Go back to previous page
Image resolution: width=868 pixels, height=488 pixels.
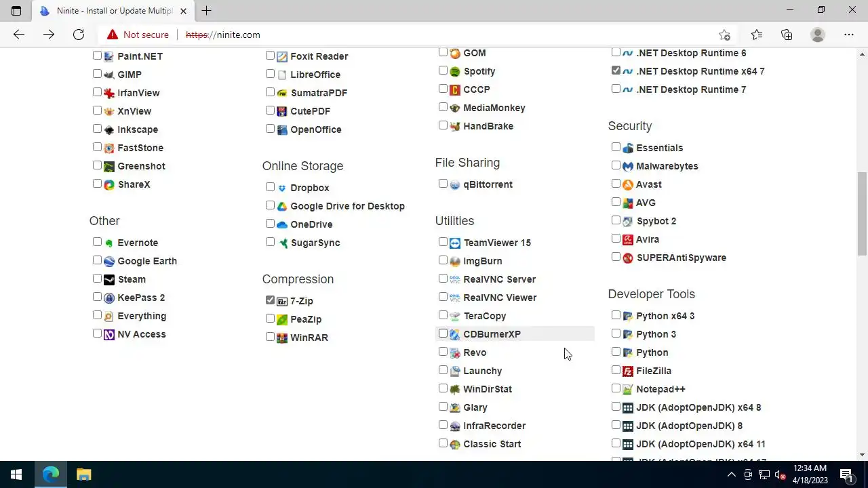(19, 35)
